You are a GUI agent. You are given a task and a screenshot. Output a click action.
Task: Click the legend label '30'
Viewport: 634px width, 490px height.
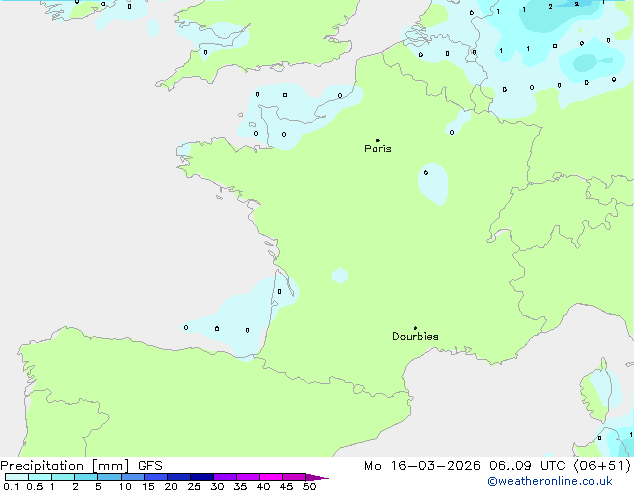218,486
